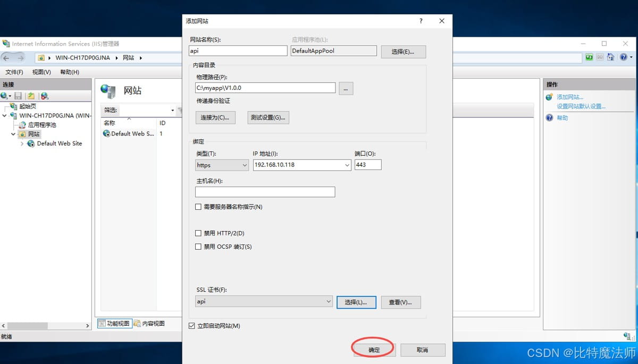This screenshot has width=638, height=364.
Task: Click the home icon in address toolbar
Action: click(x=610, y=57)
